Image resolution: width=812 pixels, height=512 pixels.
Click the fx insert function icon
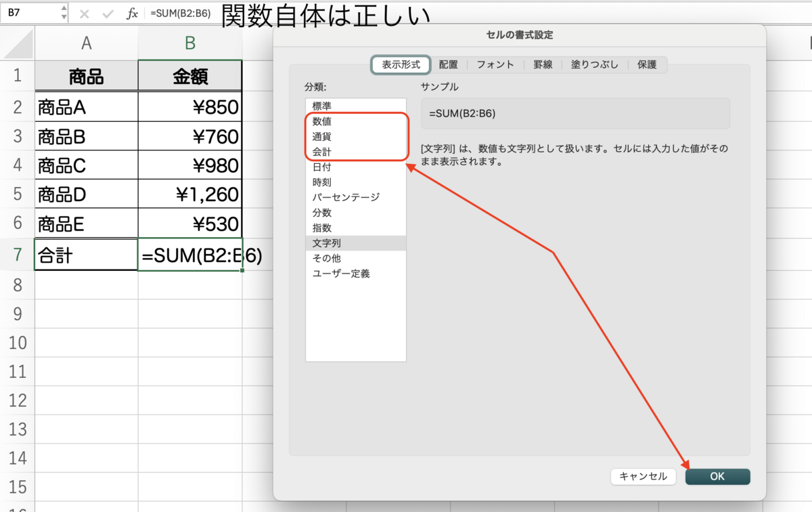coord(133,12)
